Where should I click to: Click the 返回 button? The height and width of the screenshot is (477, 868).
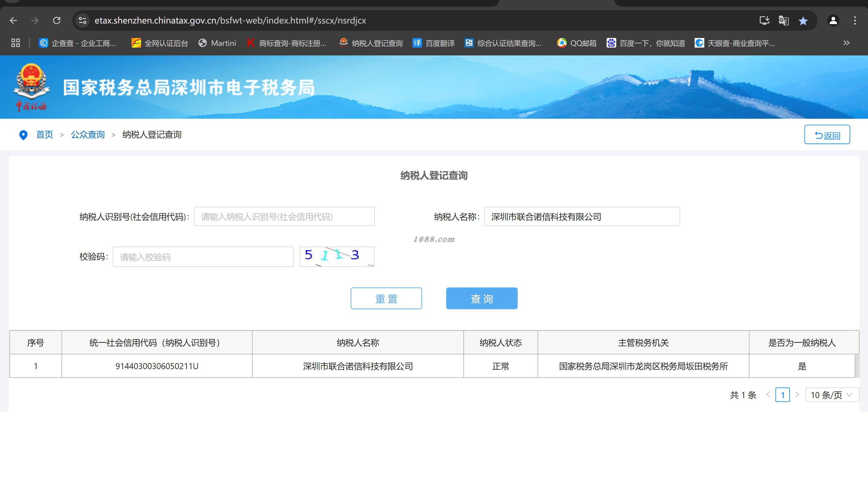click(x=827, y=135)
